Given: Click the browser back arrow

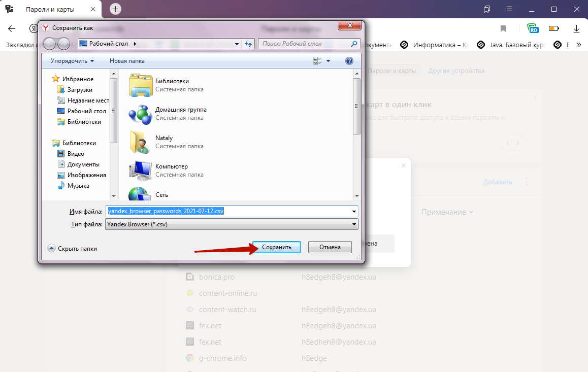Looking at the screenshot, I should pos(12,28).
